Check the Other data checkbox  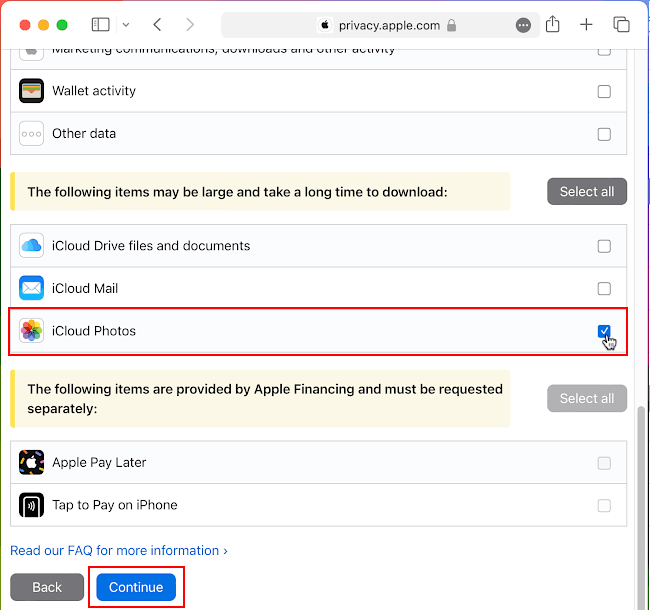tap(604, 134)
